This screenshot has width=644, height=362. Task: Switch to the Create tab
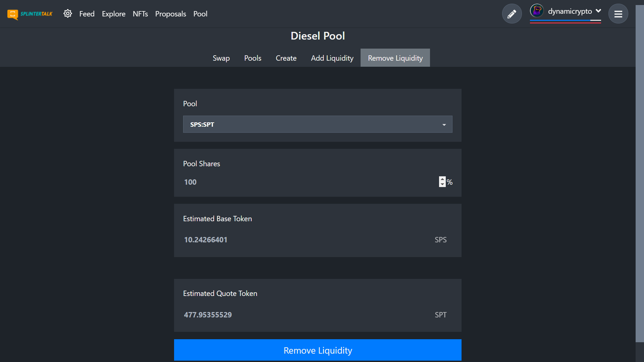[286, 58]
